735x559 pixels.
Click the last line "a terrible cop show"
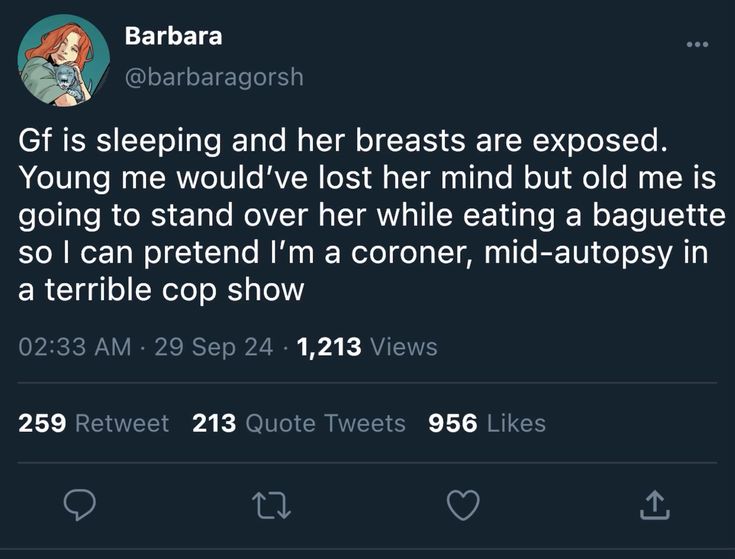tap(160, 291)
